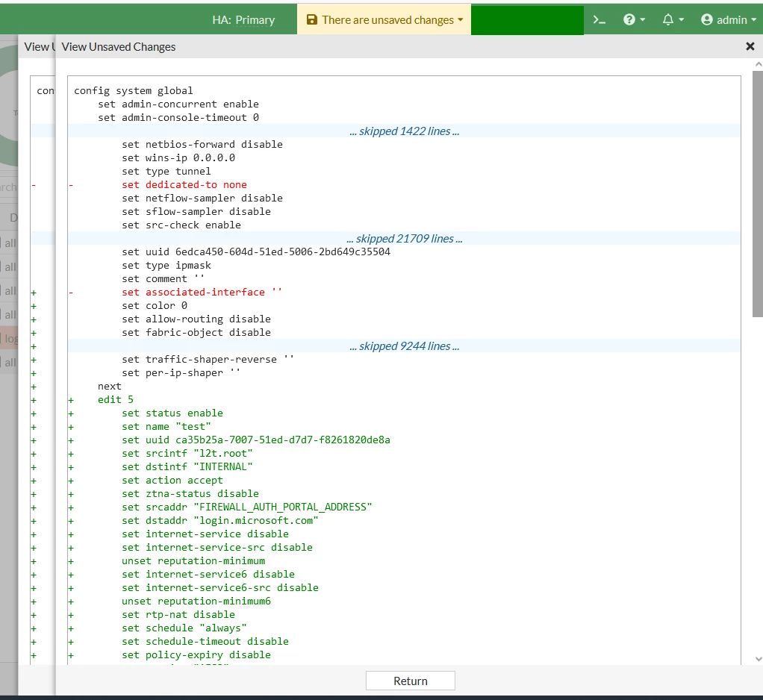Select the 'set netflow-sampler disable' line

[202, 198]
